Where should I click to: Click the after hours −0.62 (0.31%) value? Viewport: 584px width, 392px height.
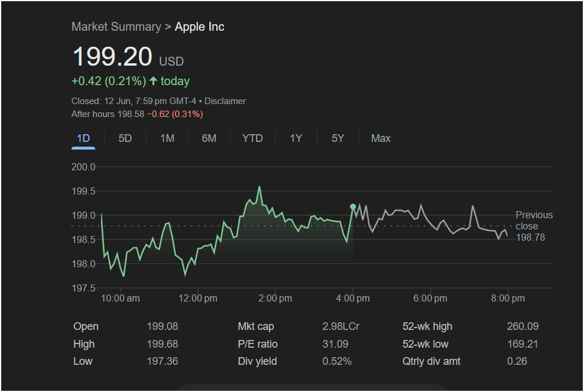pos(175,114)
